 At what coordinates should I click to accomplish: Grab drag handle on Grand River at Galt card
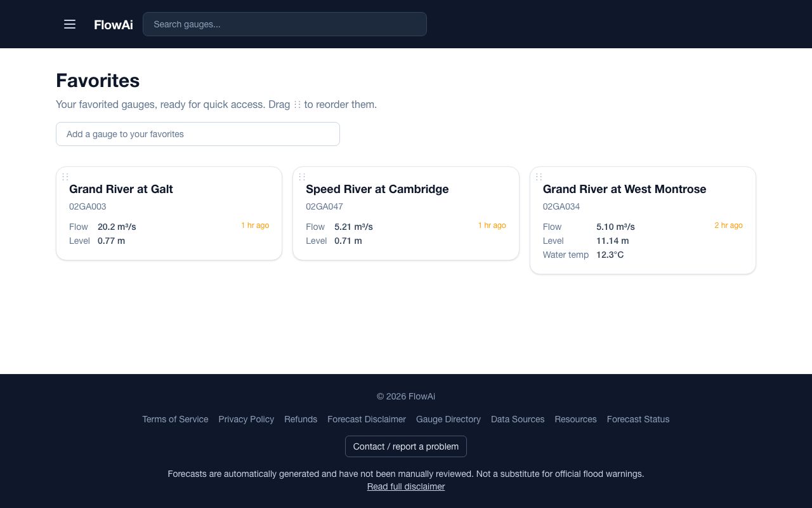pyautogui.click(x=65, y=177)
